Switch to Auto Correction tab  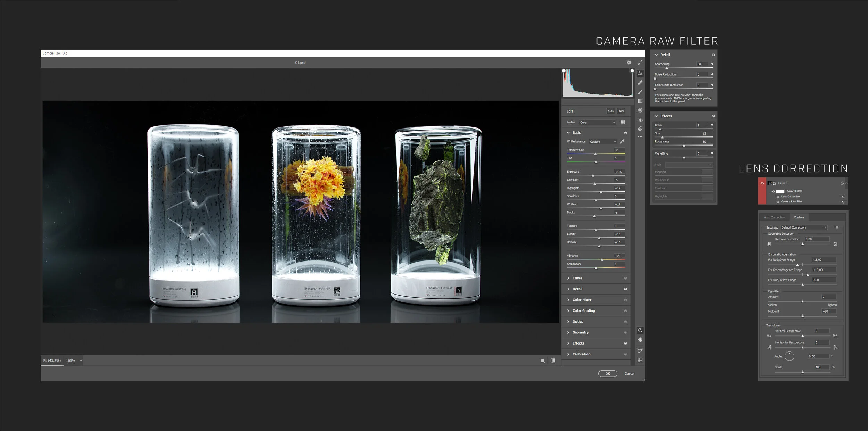(x=774, y=217)
